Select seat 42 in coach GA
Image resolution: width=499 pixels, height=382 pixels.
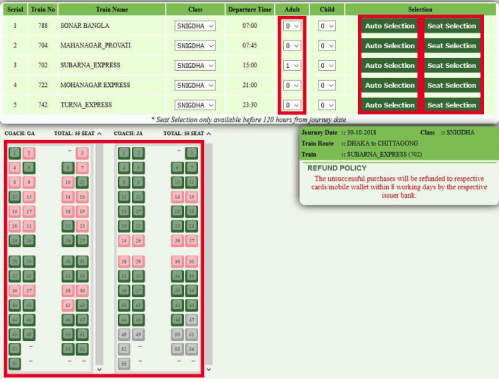[x=68, y=305]
